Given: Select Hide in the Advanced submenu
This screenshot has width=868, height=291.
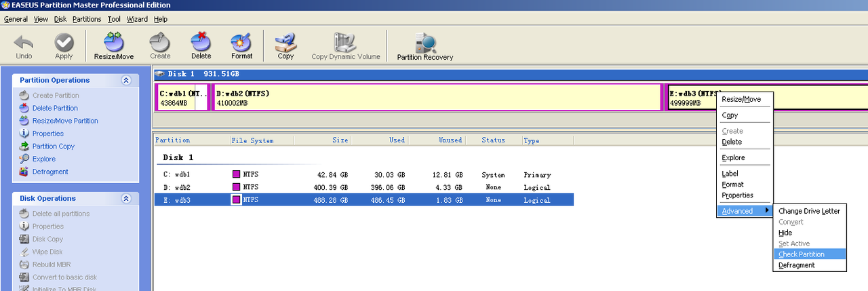Looking at the screenshot, I should (810, 233).
